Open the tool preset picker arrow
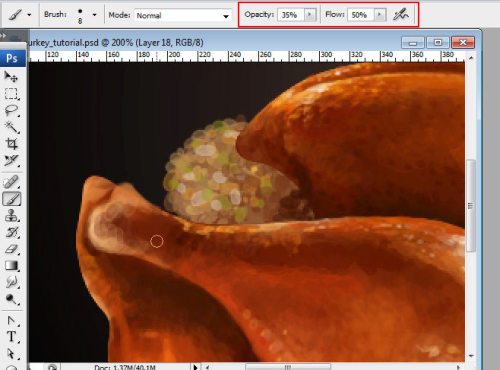Viewport: 500px width, 370px height. [29, 15]
